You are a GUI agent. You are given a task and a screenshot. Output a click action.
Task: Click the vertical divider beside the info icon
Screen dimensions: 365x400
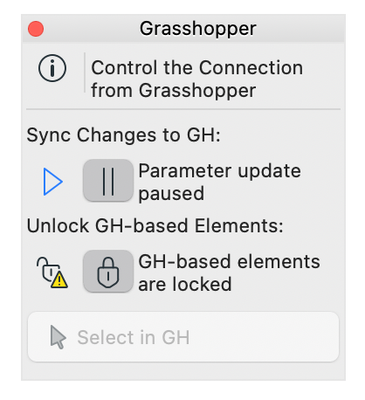85,72
